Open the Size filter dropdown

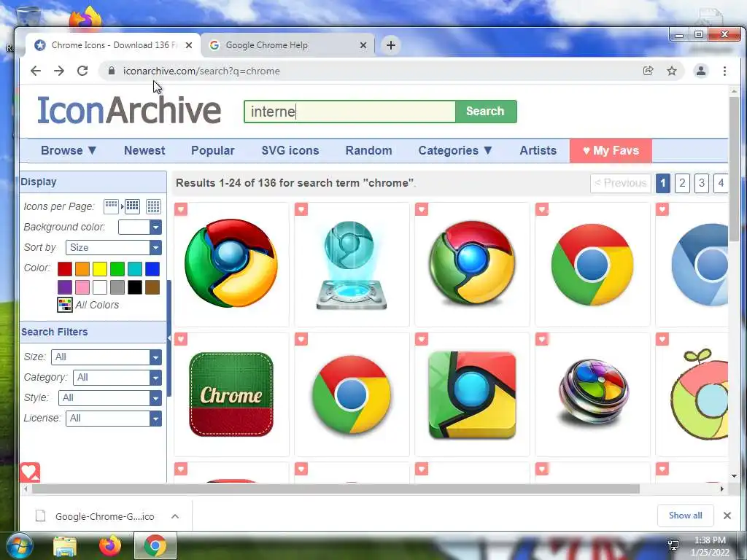click(x=107, y=357)
